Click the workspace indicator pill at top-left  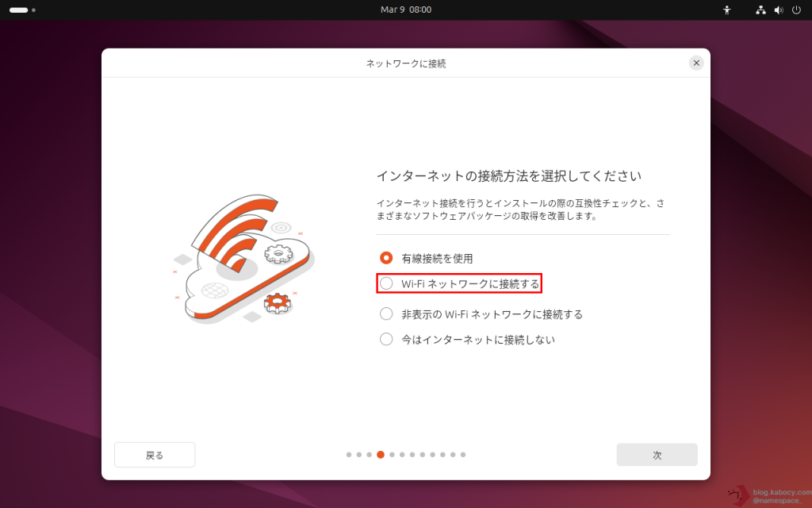pyautogui.click(x=18, y=10)
